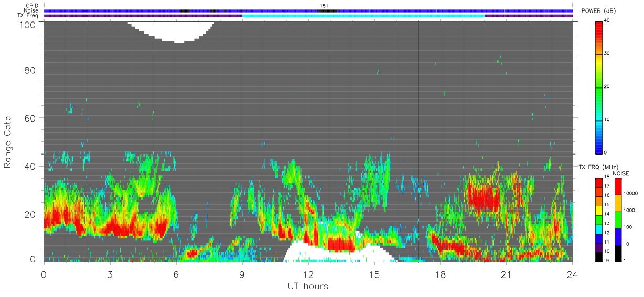Click the blue bottom of POWER colorbar
The height and width of the screenshot is (297, 644).
click(598, 146)
